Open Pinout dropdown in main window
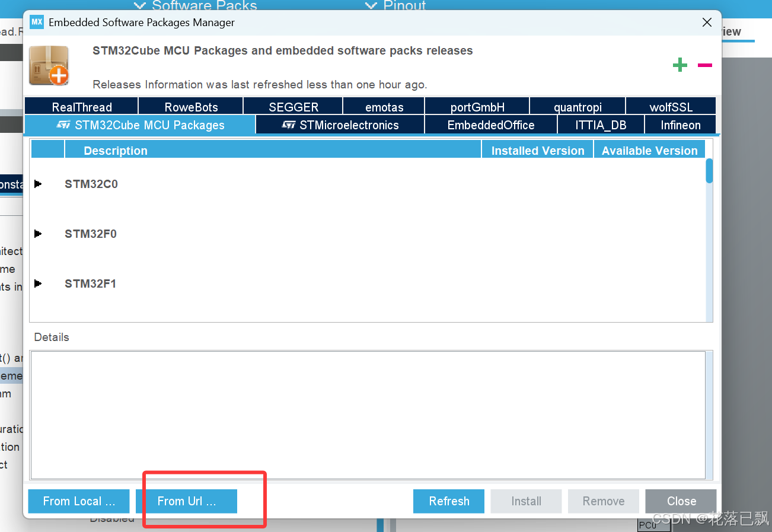 395,5
